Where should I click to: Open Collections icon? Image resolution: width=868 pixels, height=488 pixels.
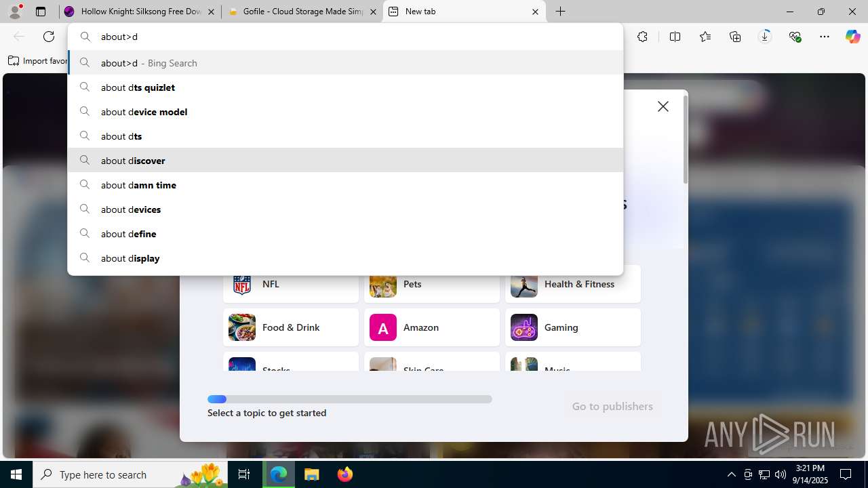pos(735,37)
